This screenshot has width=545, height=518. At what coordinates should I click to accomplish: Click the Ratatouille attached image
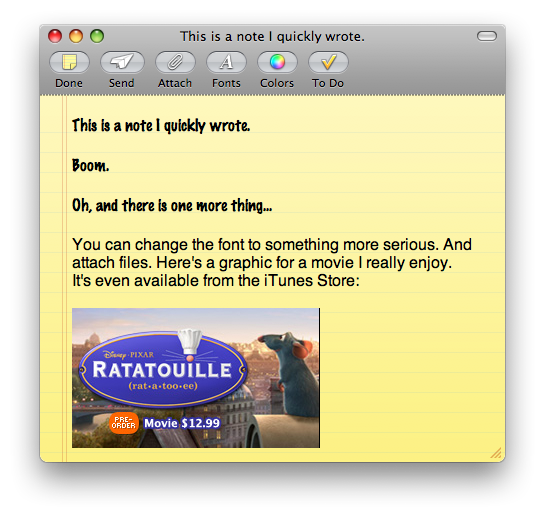click(196, 378)
